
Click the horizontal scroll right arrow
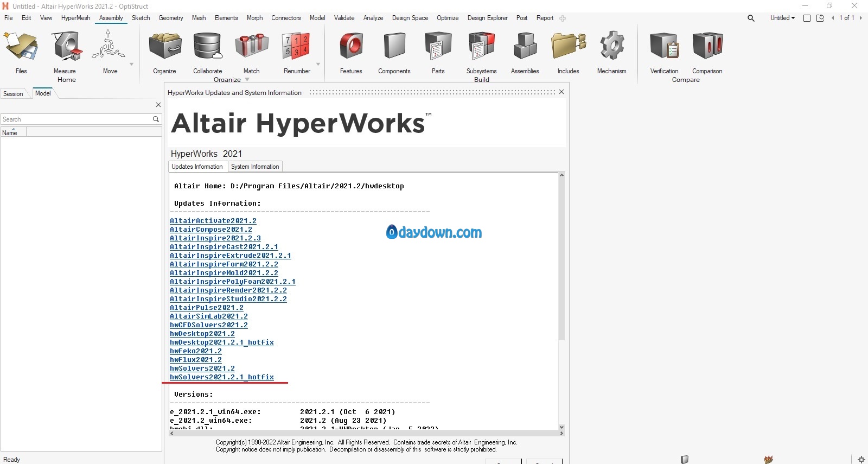[561, 433]
